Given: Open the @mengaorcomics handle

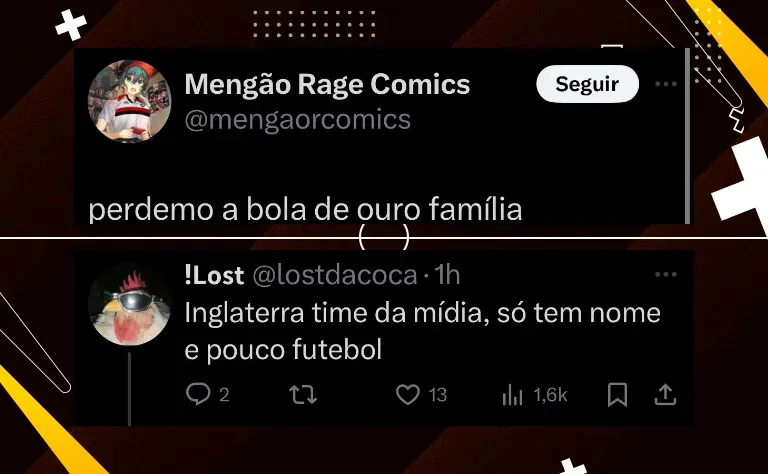Looking at the screenshot, I should pos(297,119).
